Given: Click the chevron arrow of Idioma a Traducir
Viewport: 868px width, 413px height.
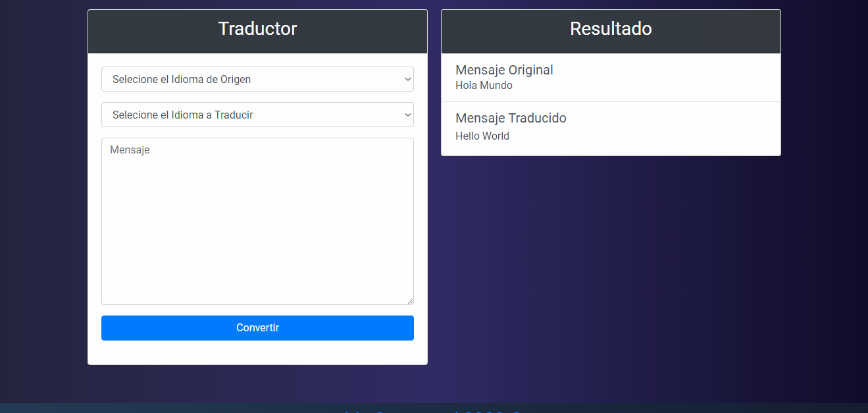Looking at the screenshot, I should click(x=407, y=115).
